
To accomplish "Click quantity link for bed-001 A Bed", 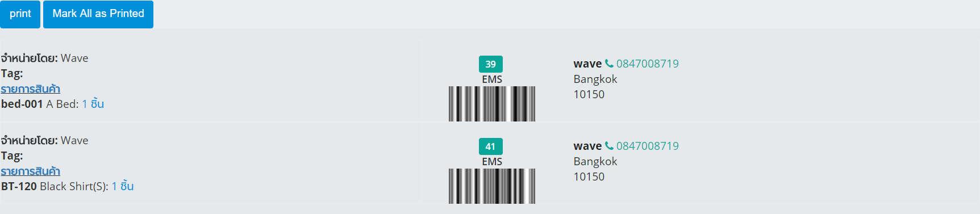I will (93, 104).
